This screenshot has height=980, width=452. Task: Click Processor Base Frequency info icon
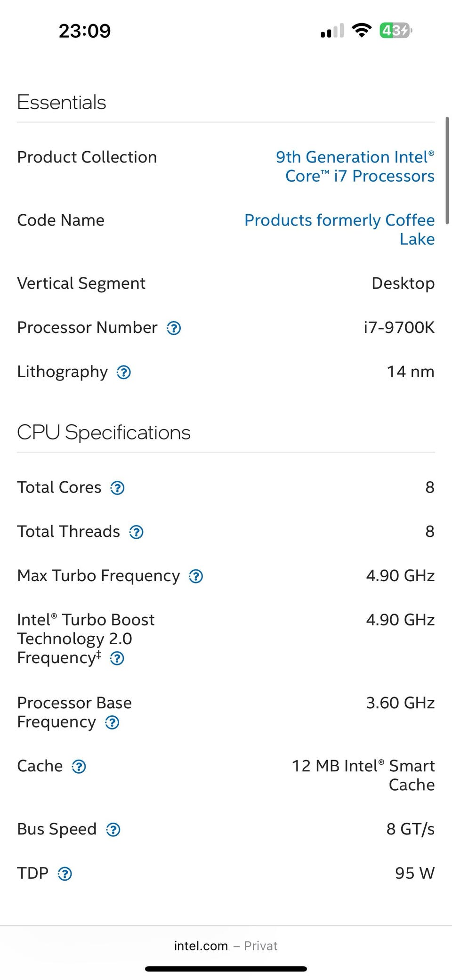(x=112, y=722)
